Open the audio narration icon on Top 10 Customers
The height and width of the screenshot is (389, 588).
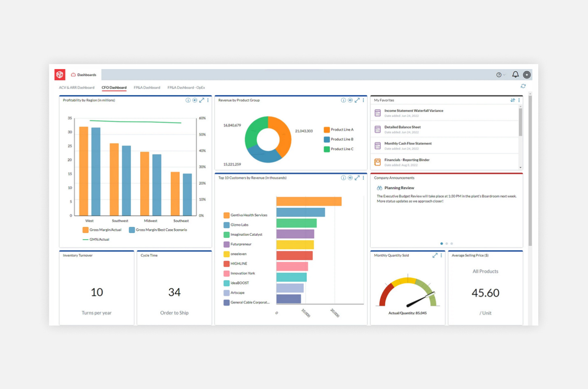point(350,178)
